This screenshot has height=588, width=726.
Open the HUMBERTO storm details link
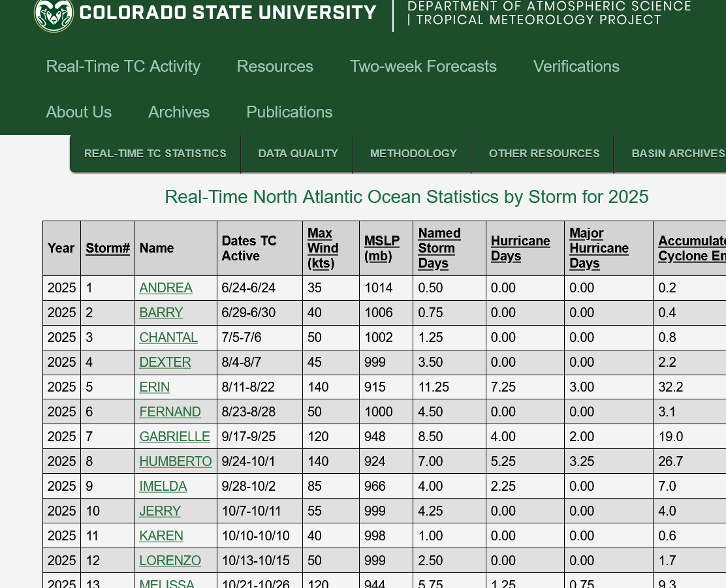tap(175, 461)
